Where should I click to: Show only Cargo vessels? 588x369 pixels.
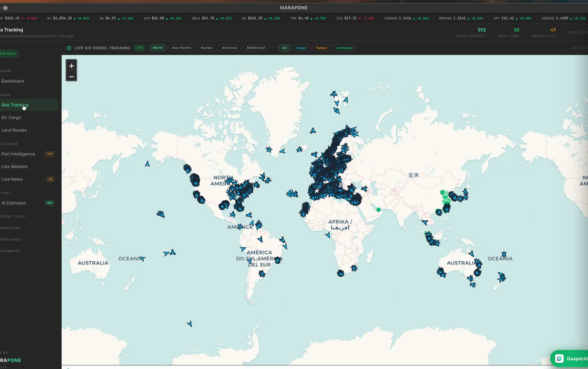pyautogui.click(x=301, y=48)
